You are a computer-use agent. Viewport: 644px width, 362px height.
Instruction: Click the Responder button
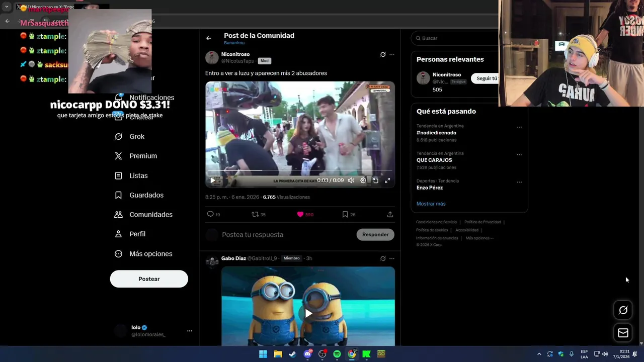click(375, 235)
